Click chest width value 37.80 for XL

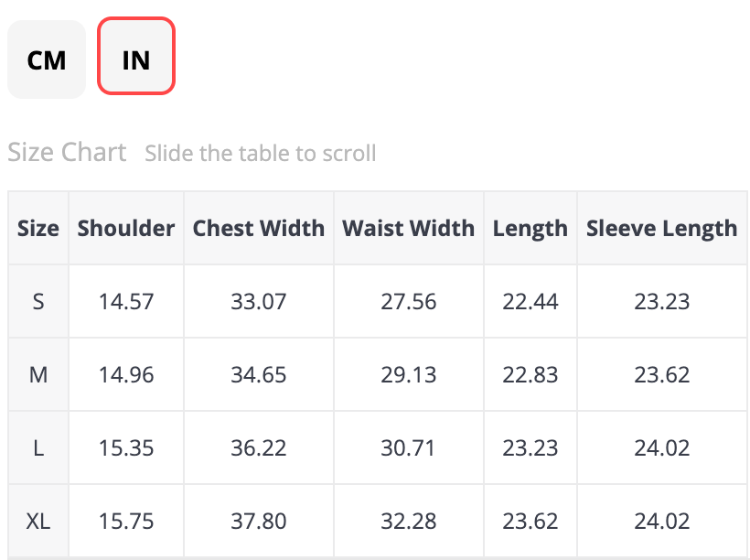(259, 522)
